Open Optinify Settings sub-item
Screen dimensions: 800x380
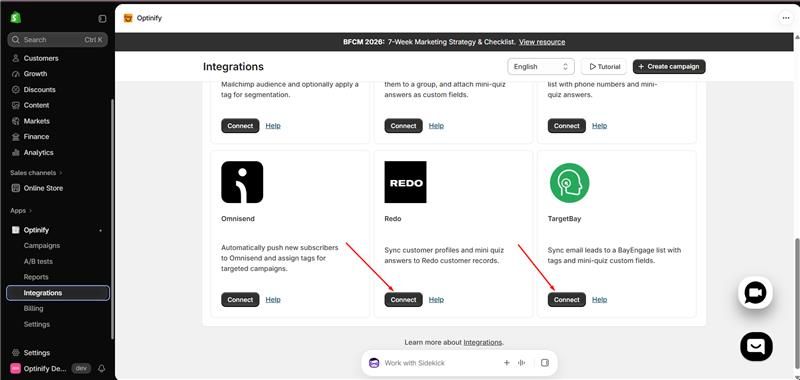tap(37, 324)
